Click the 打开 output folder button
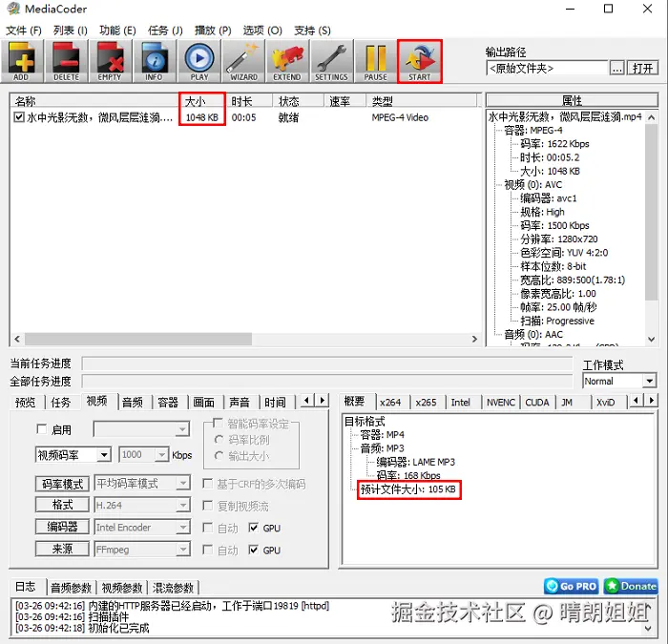Image resolution: width=668 pixels, height=644 pixels. (x=642, y=68)
